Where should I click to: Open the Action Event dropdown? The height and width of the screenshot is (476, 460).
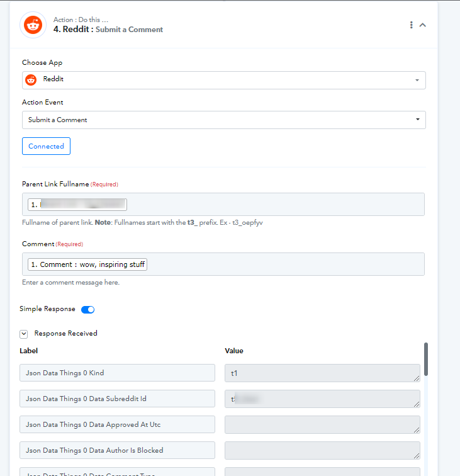point(224,120)
